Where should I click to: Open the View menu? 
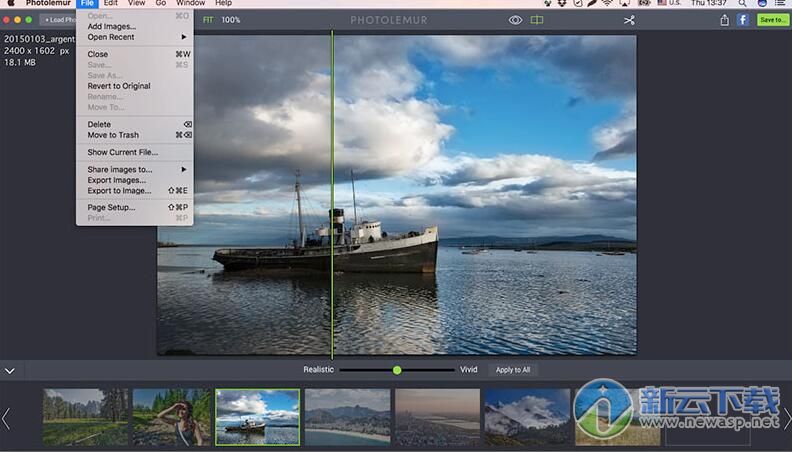point(136,3)
